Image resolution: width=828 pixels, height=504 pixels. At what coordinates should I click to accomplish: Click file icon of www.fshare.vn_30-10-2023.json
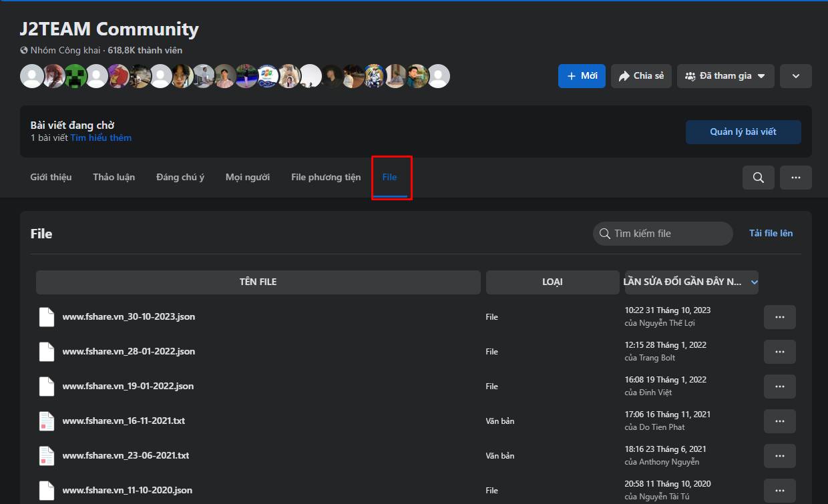pos(47,317)
